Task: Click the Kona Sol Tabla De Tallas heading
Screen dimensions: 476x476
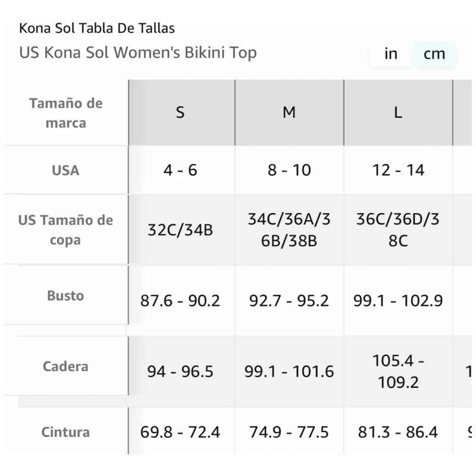Action: [x=97, y=27]
